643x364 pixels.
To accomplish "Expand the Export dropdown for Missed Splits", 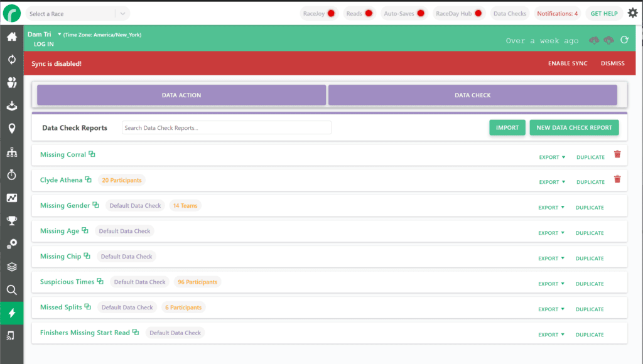I will pos(552,309).
